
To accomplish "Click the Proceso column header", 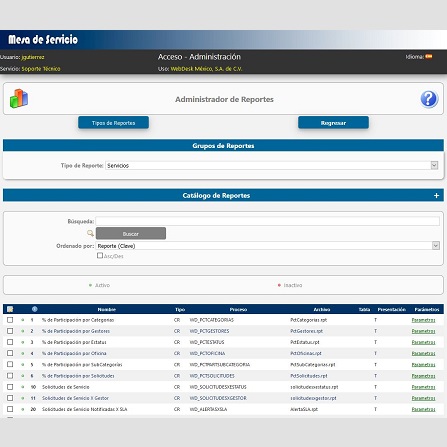I will click(x=238, y=310).
